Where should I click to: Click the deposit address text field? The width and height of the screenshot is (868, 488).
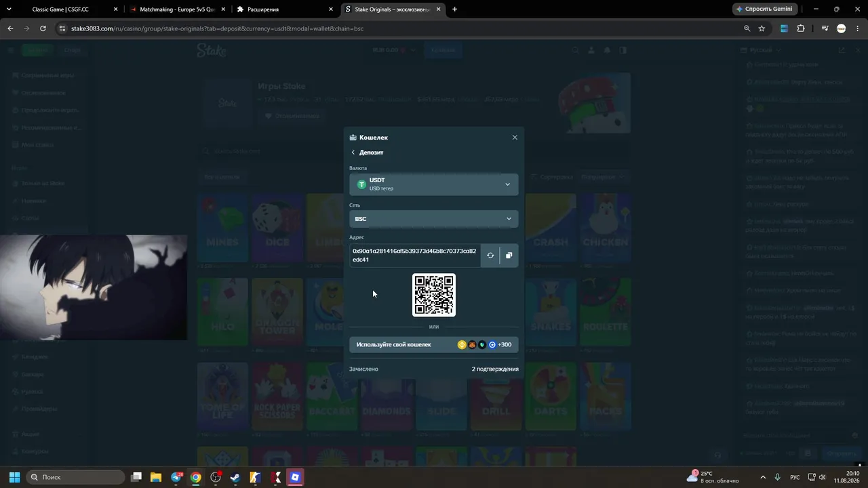click(415, 256)
